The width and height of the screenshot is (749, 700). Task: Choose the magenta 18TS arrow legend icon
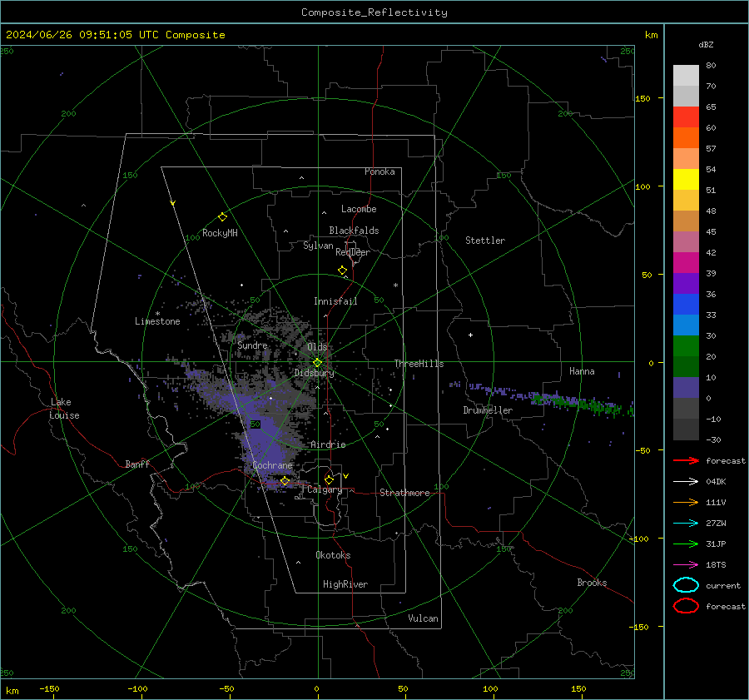tap(686, 565)
